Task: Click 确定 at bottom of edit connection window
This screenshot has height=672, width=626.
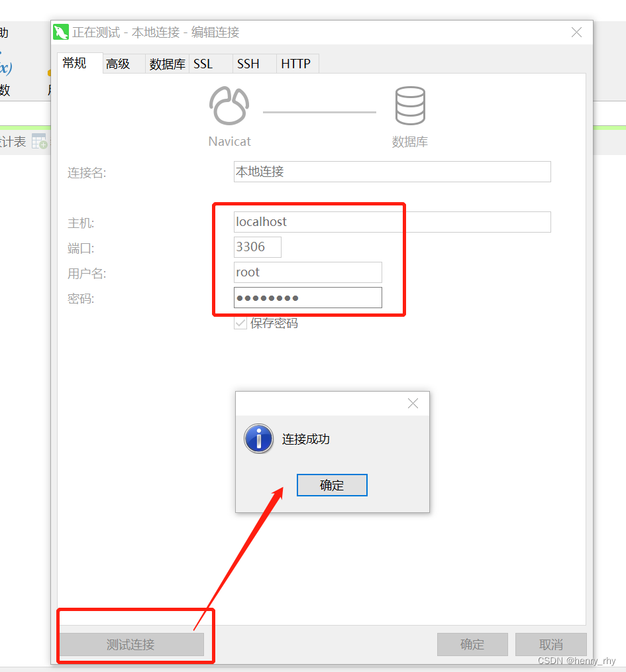Action: 472,644
